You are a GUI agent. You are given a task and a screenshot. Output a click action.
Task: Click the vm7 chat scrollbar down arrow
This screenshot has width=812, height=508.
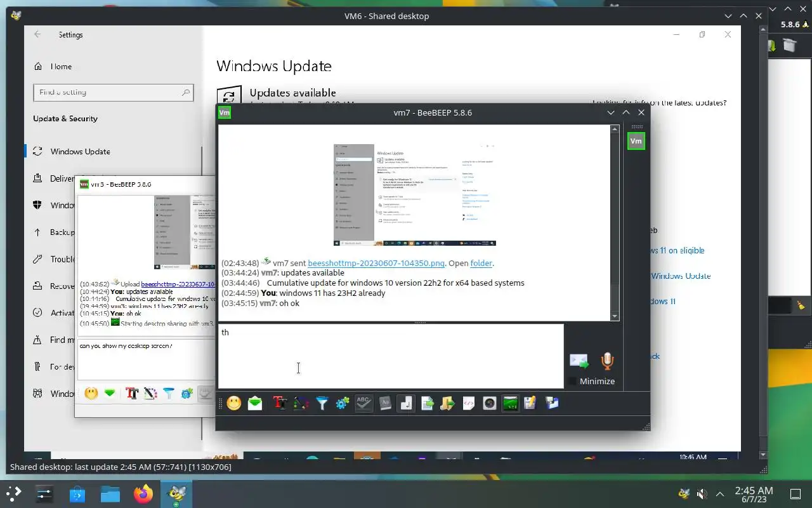tap(615, 316)
